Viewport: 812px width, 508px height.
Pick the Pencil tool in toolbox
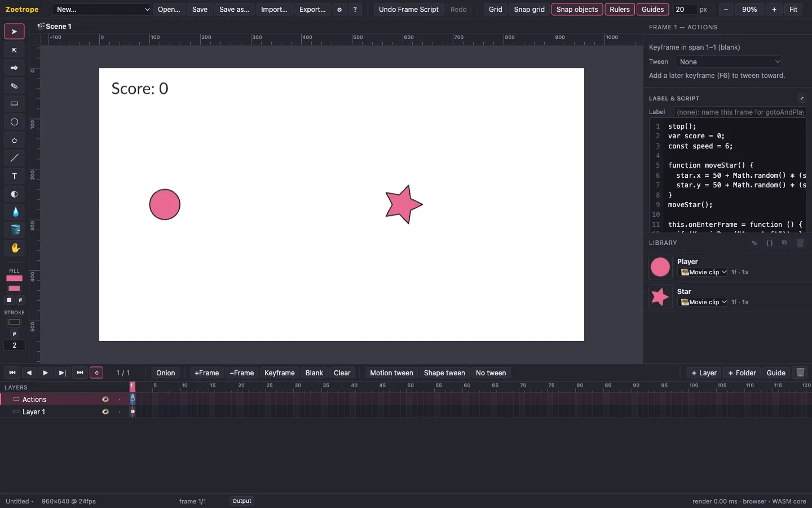coord(14,86)
